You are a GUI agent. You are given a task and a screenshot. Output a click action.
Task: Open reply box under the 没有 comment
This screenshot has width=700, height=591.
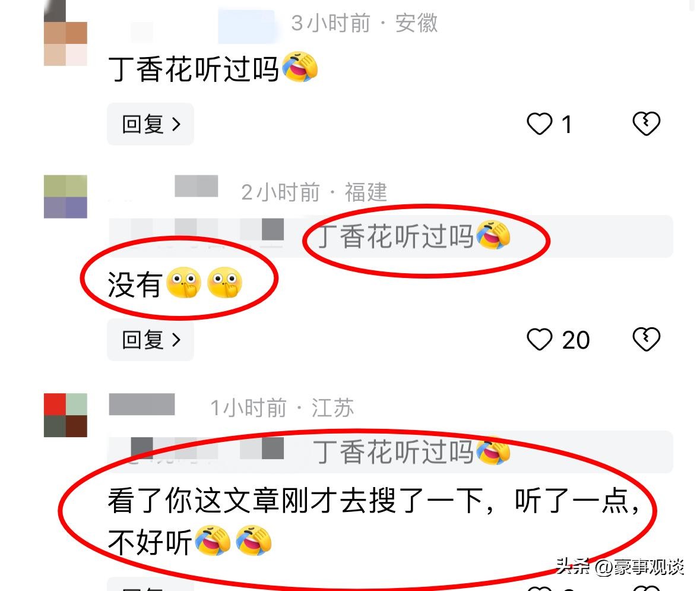coord(150,340)
